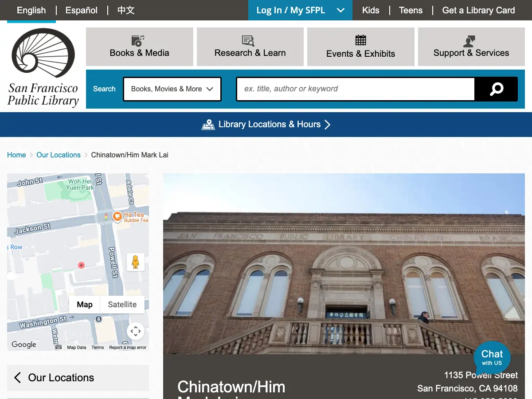Select the English language link
The width and height of the screenshot is (532, 399).
point(31,10)
